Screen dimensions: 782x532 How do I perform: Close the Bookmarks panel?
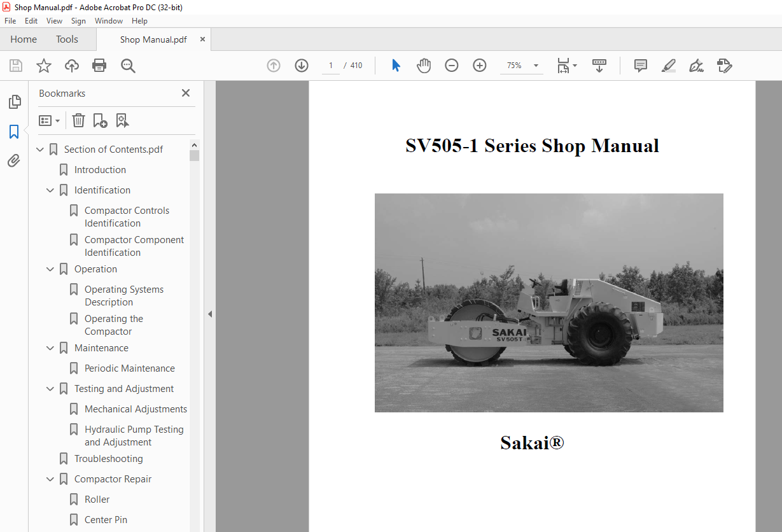click(x=186, y=93)
